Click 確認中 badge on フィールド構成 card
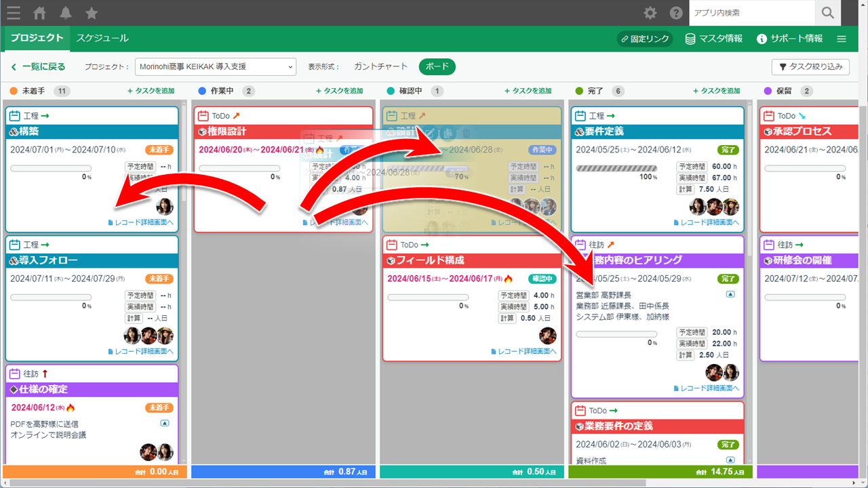This screenshot has height=488, width=868. click(x=542, y=279)
